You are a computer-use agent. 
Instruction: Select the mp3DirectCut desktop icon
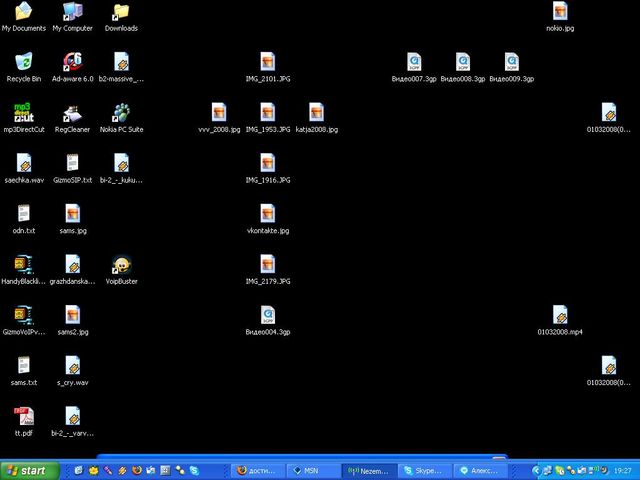point(23,113)
